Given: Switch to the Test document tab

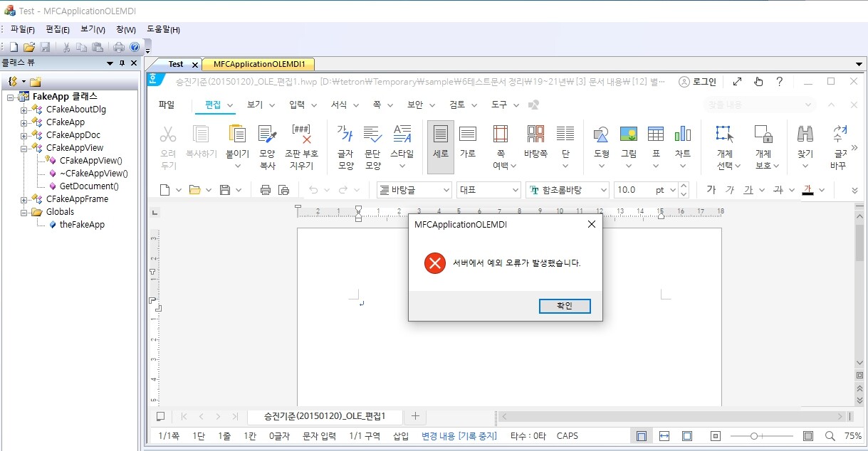Looking at the screenshot, I should (x=176, y=64).
